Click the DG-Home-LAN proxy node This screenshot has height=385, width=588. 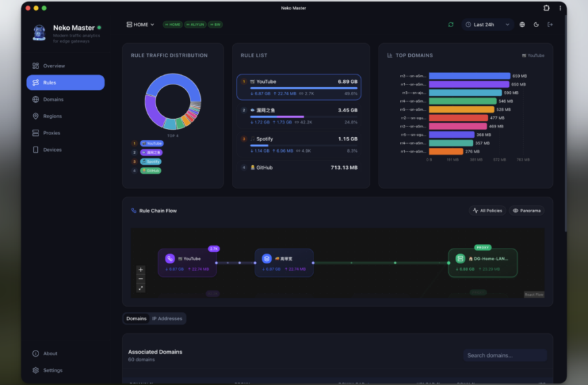(483, 263)
